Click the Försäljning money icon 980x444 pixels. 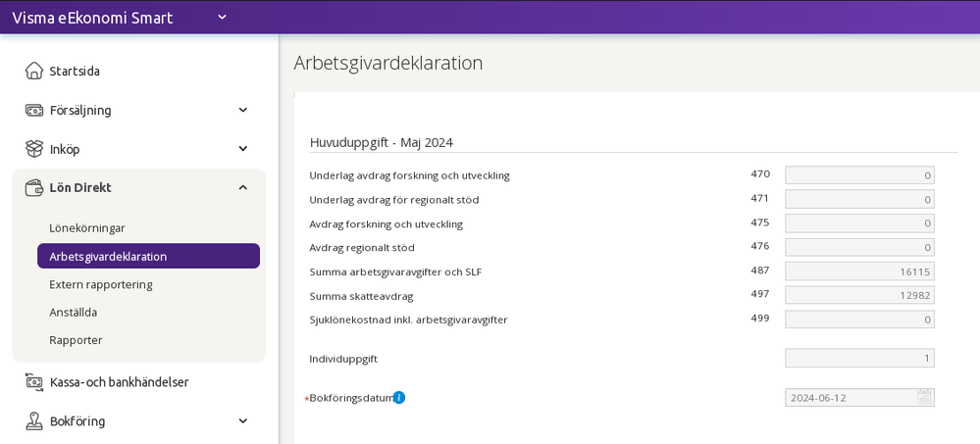coord(33,110)
